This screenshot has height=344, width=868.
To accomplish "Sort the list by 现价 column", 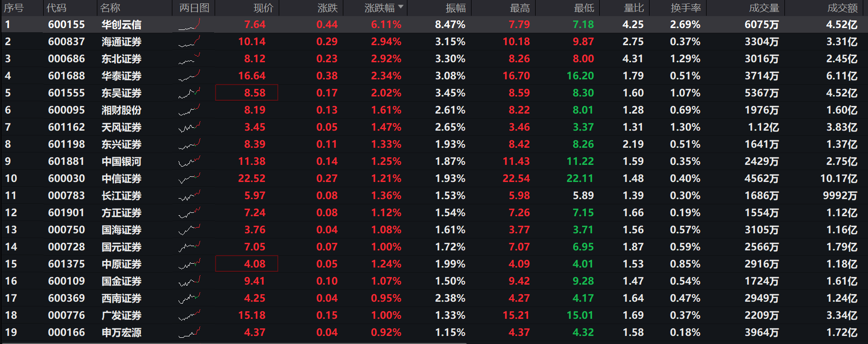I will 263,8.
